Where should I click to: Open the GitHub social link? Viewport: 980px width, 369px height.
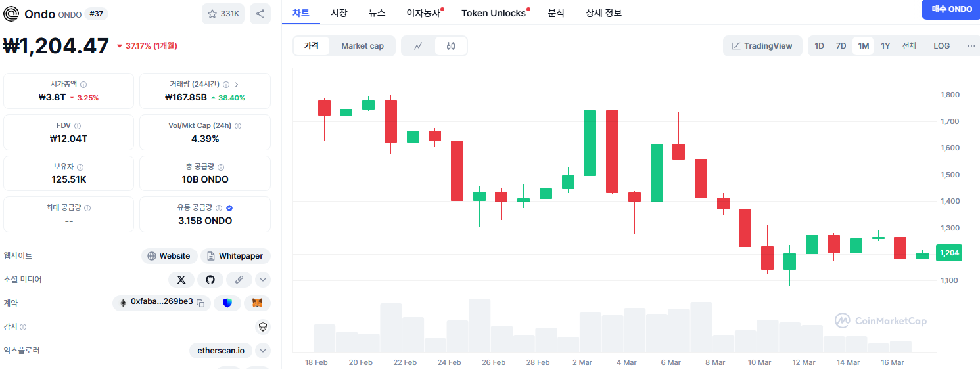(210, 280)
